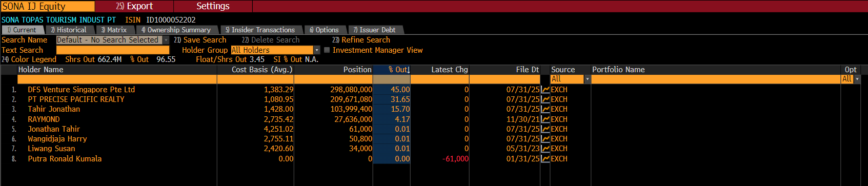
Task: Switch to the Historical tab
Action: tap(68, 30)
